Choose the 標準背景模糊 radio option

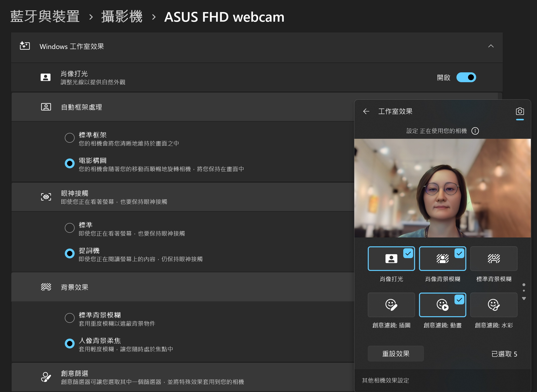[70, 318]
